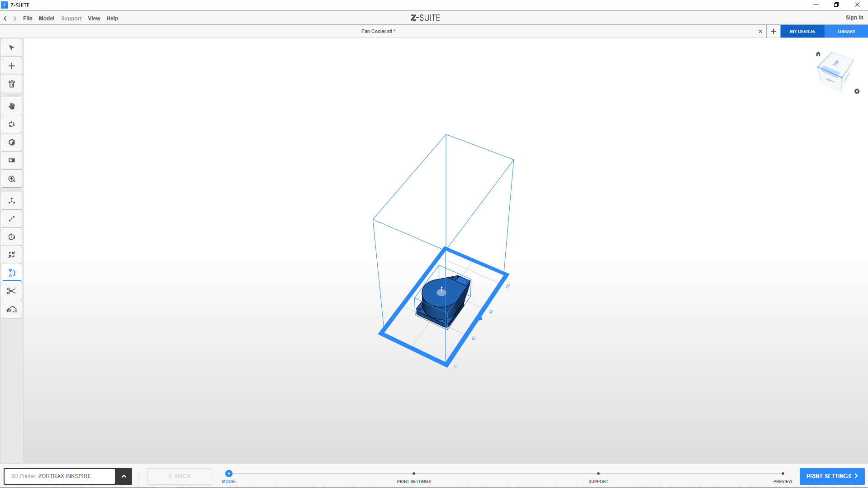The width and height of the screenshot is (868, 488).
Task: Select the hand pan tool
Action: (12, 106)
